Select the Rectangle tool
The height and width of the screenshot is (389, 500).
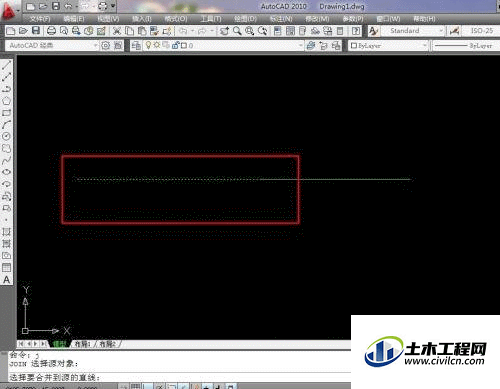7,113
